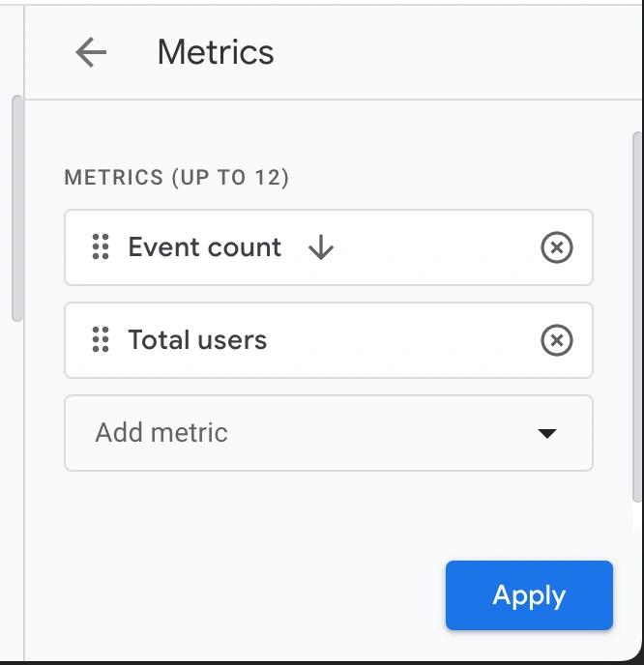Viewport: 644px width, 665px height.
Task: Click the METRICS (UP TO 12) heading
Action: click(177, 177)
